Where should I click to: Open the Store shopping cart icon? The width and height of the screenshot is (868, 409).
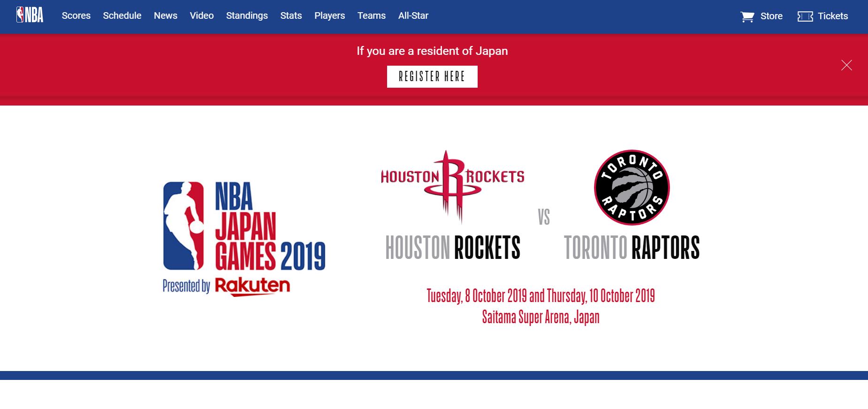coord(747,16)
